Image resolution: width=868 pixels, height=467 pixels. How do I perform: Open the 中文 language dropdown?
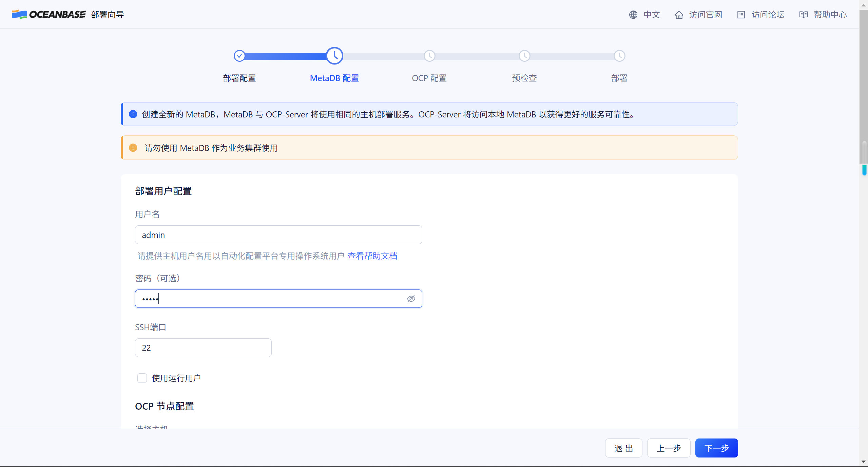click(x=652, y=15)
